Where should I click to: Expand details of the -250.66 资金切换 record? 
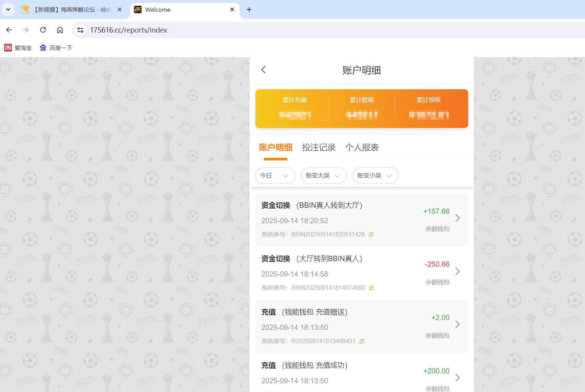[x=457, y=271]
